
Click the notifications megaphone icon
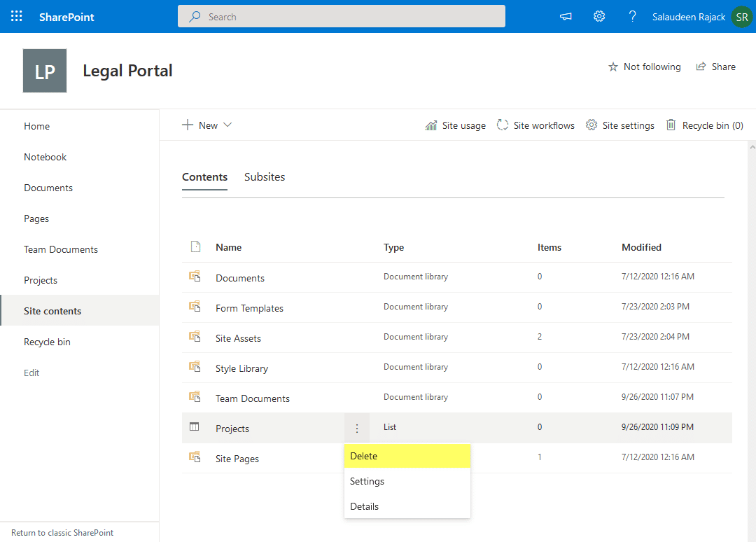click(566, 17)
